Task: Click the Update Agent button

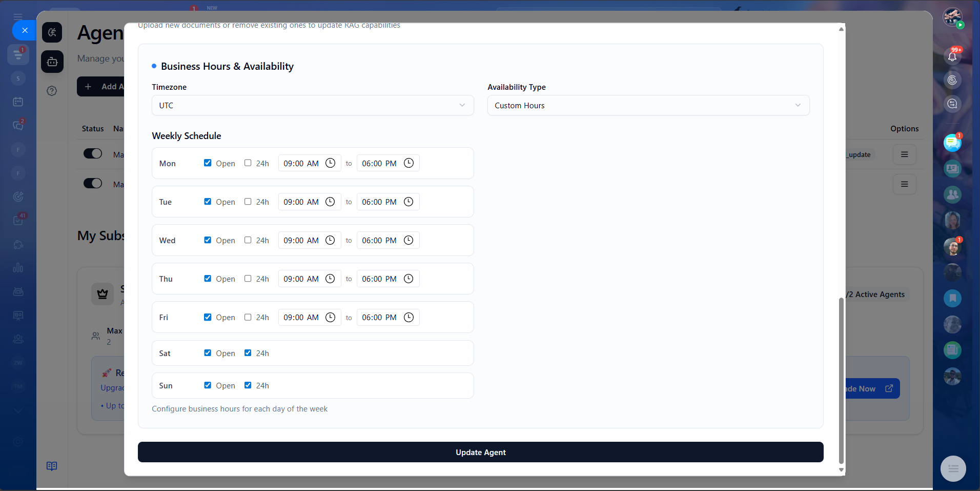Action: 480,452
